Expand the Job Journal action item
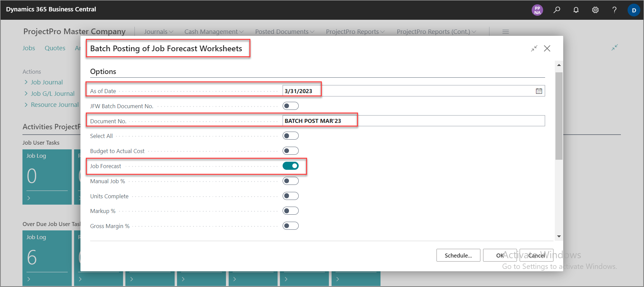 (x=47, y=82)
